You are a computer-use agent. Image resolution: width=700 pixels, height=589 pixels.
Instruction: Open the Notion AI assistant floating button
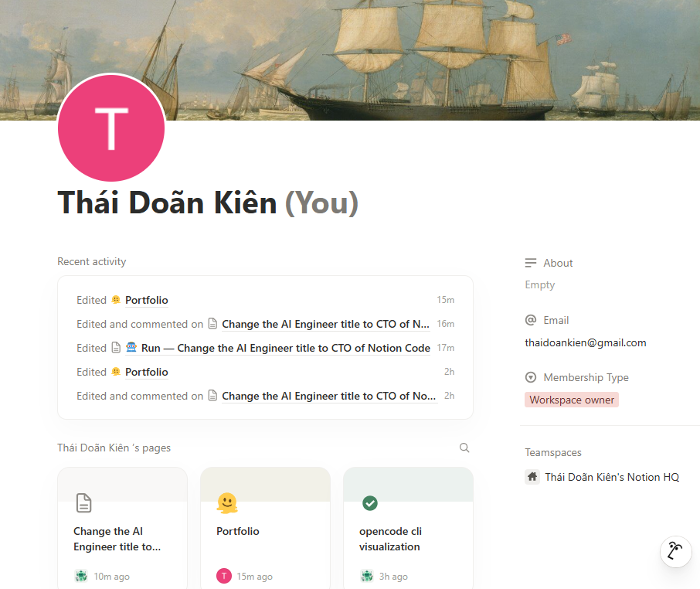675,551
